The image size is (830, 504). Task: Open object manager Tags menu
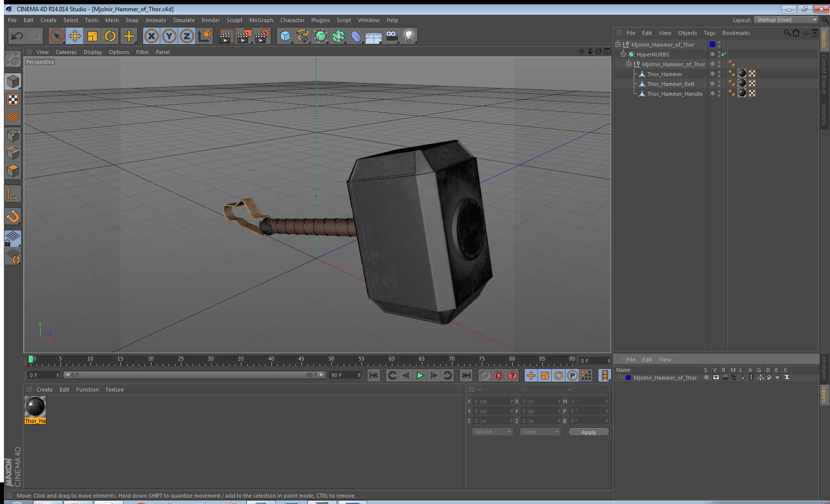[x=709, y=33]
